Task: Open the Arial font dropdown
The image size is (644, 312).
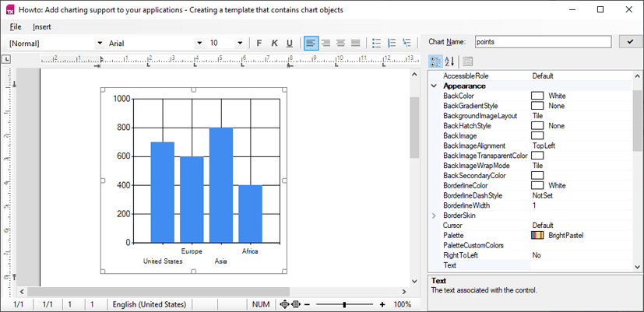Action: [199, 43]
